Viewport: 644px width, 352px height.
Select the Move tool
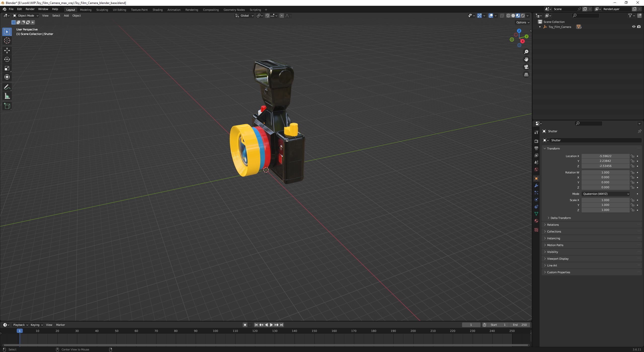click(x=7, y=50)
